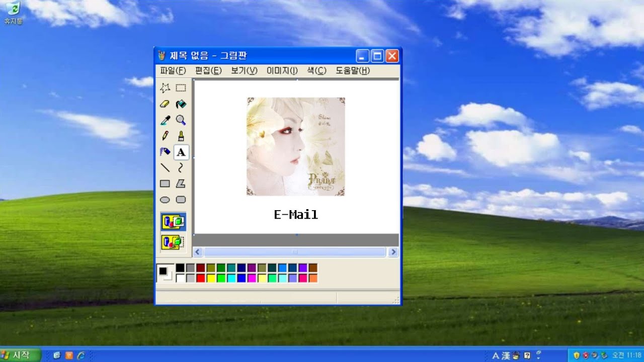Pick the orange color swatch
The image size is (644, 362).
tap(313, 278)
